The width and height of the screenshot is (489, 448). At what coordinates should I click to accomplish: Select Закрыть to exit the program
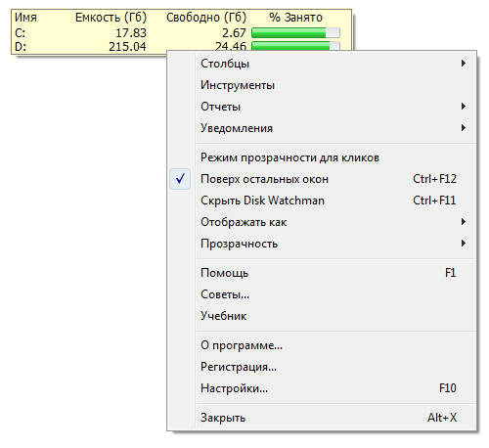223,418
